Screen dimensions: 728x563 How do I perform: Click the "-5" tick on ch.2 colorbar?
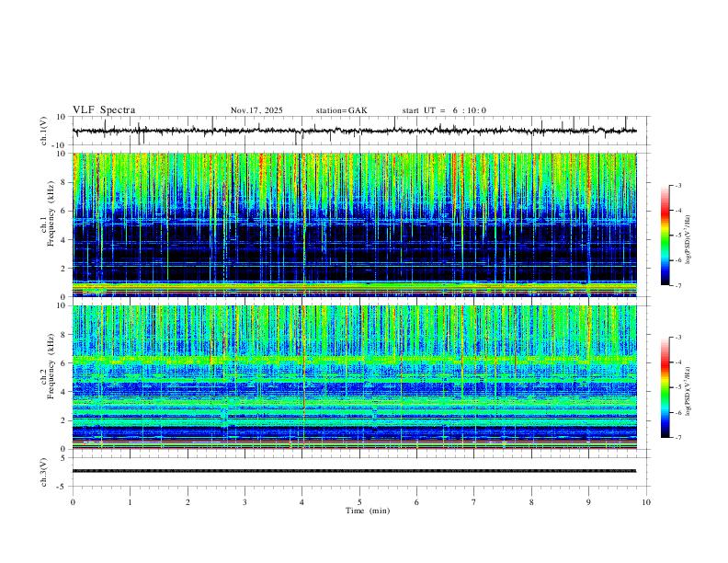point(678,387)
